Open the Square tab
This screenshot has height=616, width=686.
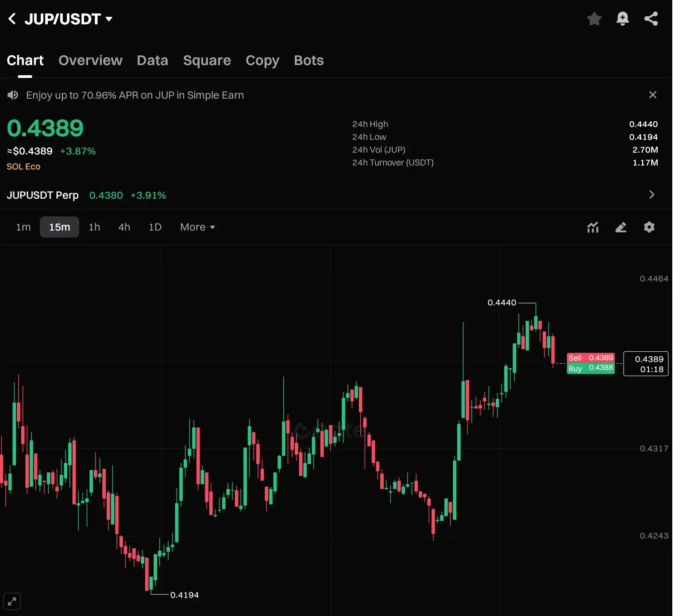tap(207, 60)
